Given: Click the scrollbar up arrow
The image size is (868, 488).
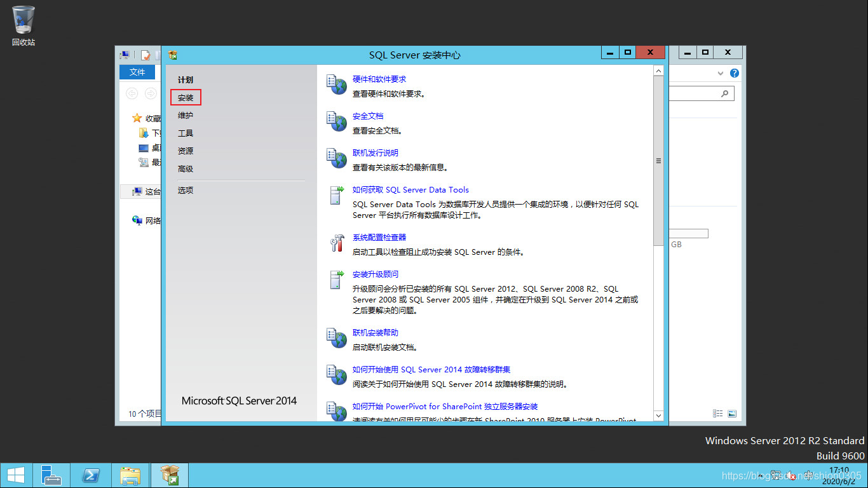Looking at the screenshot, I should [658, 71].
